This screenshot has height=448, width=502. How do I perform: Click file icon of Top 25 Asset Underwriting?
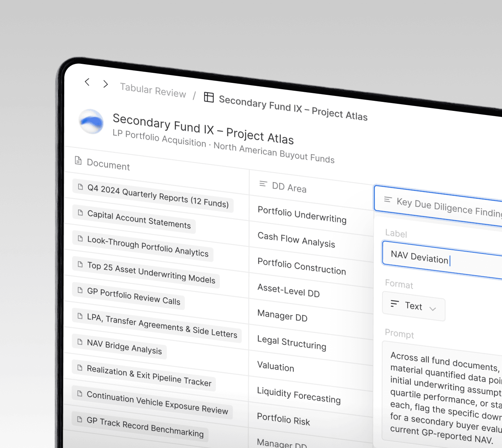80,264
